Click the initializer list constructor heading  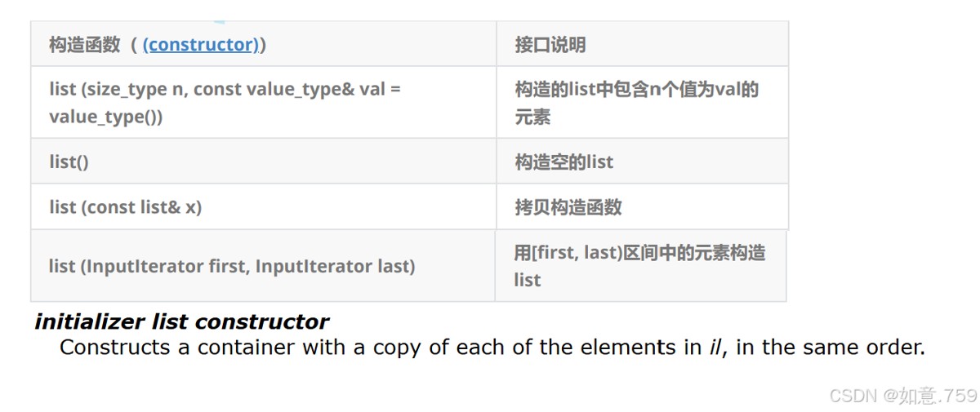point(181,321)
